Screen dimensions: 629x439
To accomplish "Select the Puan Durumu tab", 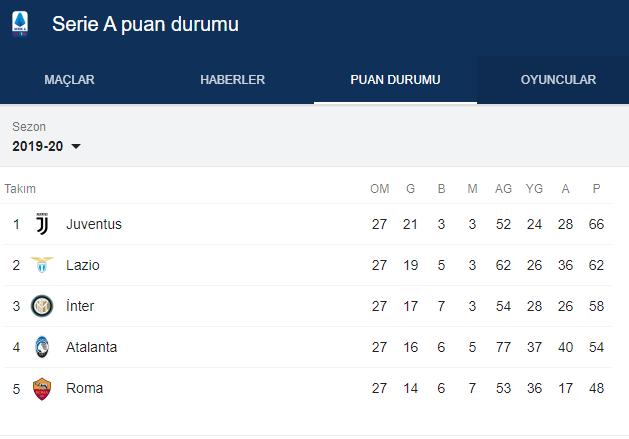I will click(x=395, y=80).
